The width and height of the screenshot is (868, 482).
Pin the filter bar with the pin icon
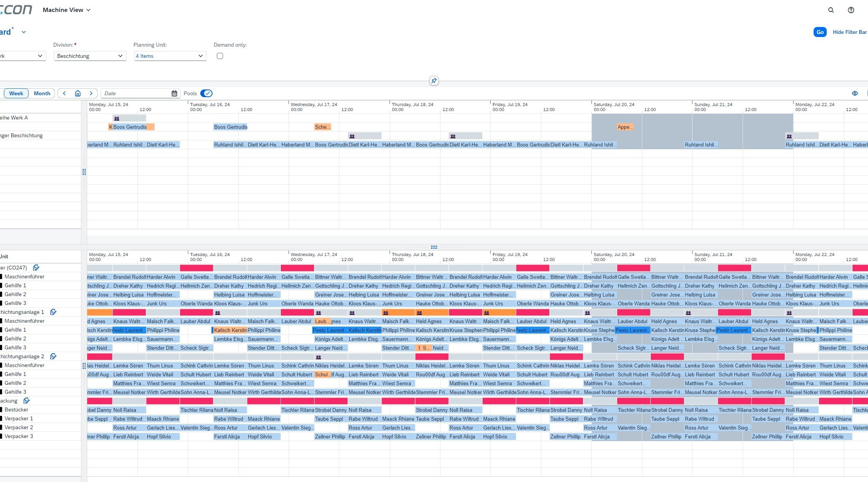434,81
